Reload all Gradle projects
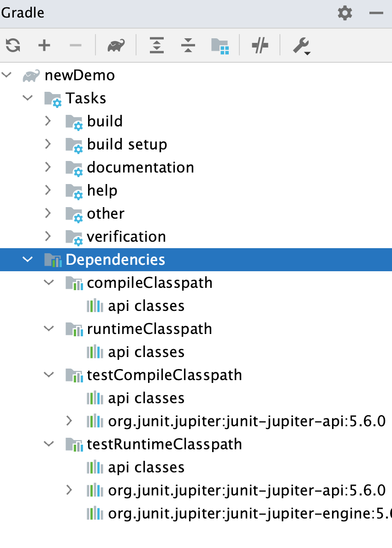Screen dimensions: 392x548 [13, 45]
